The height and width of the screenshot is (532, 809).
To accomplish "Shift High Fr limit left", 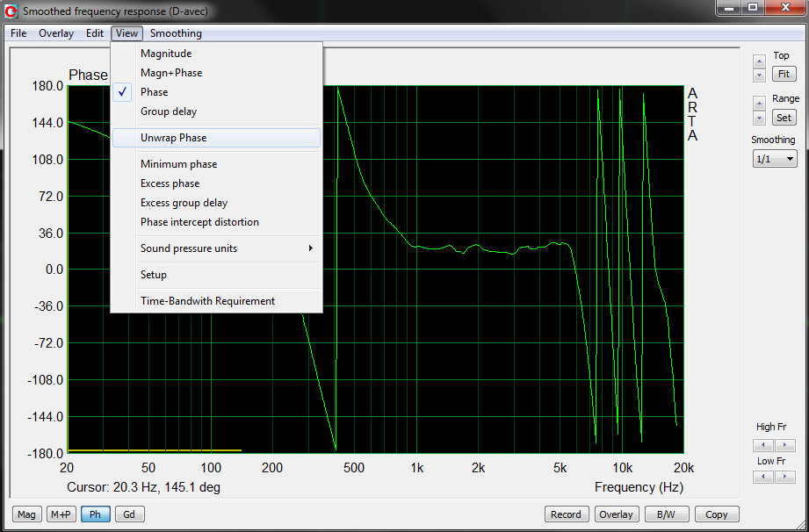I will tap(763, 445).
